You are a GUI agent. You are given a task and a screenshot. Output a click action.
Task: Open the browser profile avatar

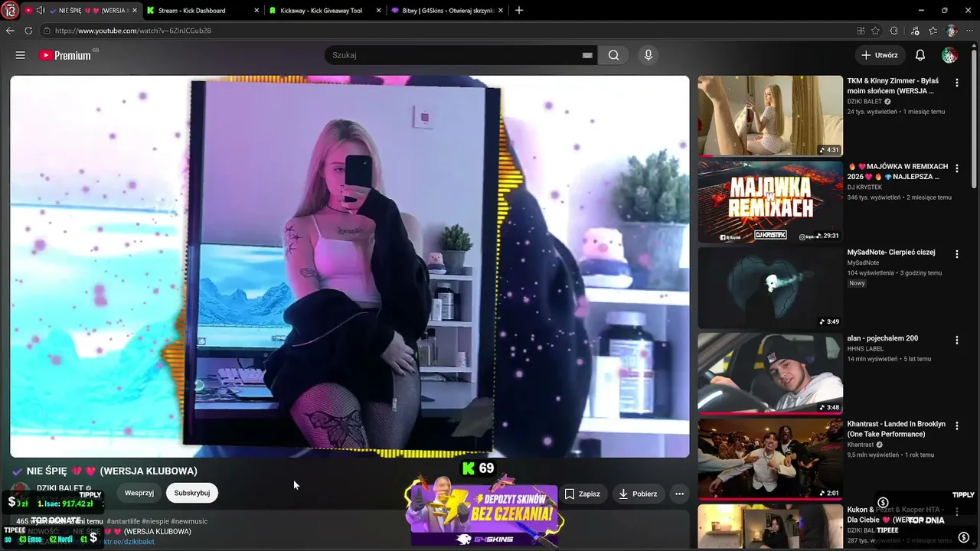[952, 31]
